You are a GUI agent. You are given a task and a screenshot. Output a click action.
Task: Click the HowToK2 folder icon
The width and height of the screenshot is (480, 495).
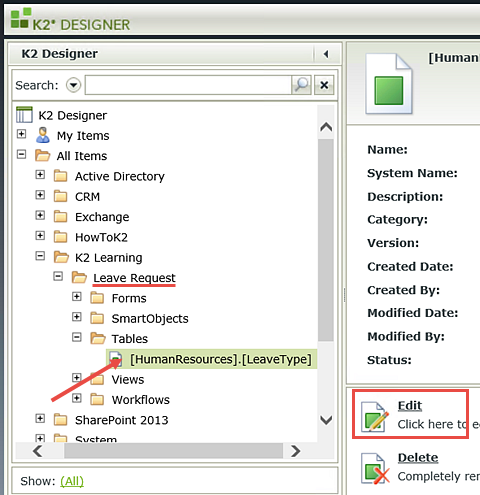[60, 237]
